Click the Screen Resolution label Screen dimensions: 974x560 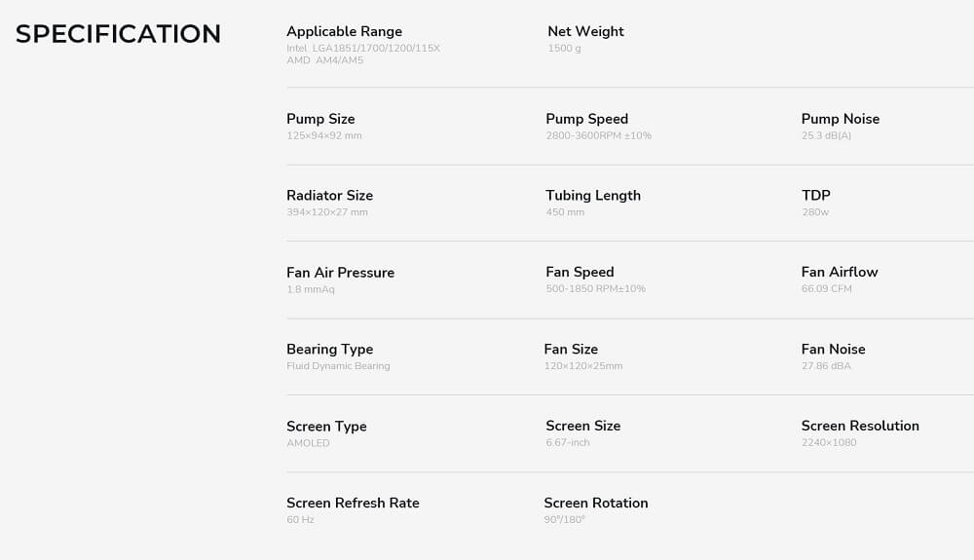click(x=860, y=426)
